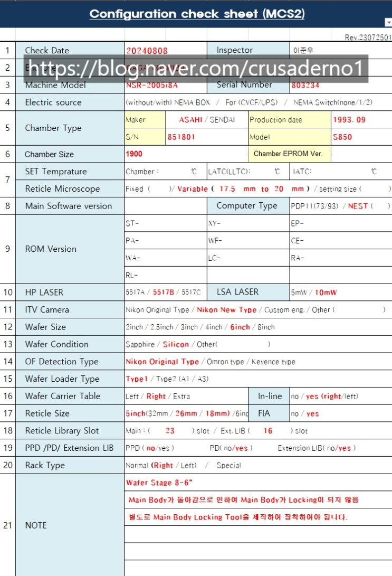
Task: Select the in-line yes (right/left) cell
Action: [341, 396]
